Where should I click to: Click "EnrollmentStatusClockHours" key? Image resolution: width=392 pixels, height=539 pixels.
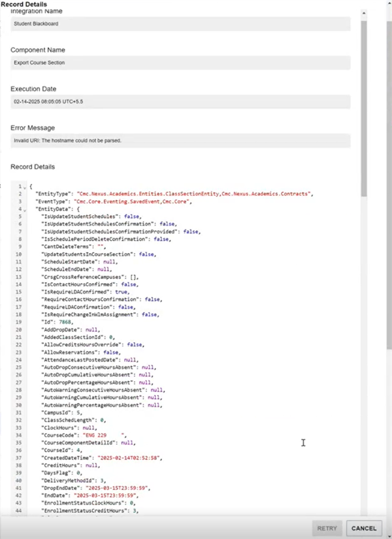[83, 503]
